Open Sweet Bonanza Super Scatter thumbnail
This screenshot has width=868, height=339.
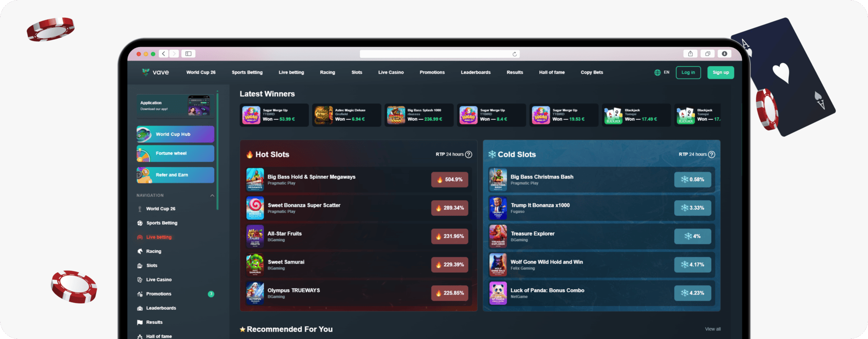click(255, 208)
